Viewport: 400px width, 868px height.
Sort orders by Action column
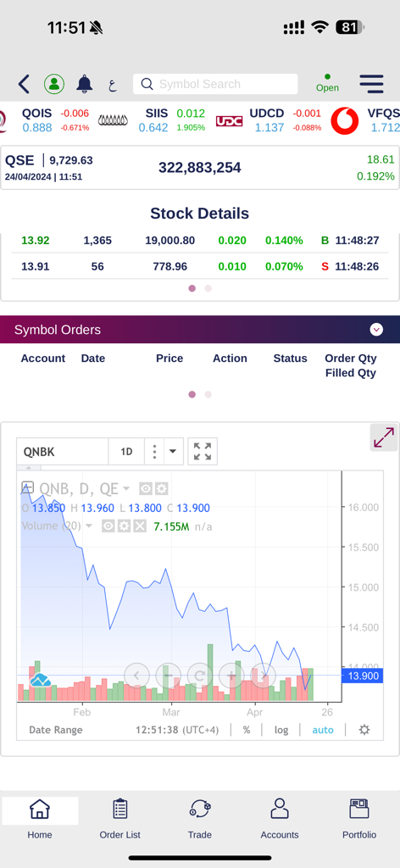pyautogui.click(x=230, y=359)
